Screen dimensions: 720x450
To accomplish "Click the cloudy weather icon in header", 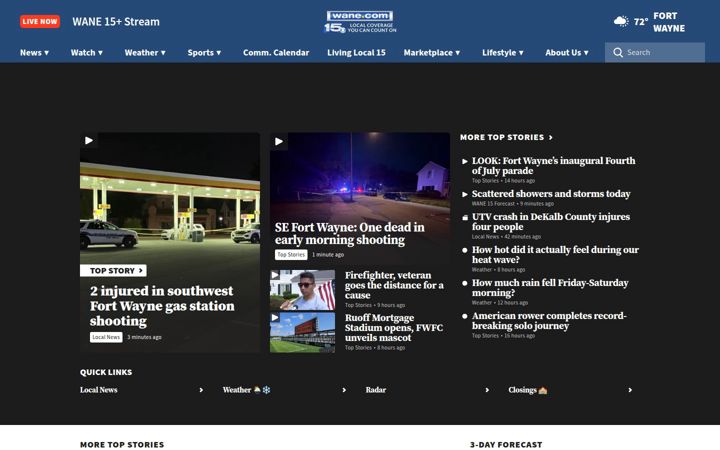I will (x=621, y=21).
